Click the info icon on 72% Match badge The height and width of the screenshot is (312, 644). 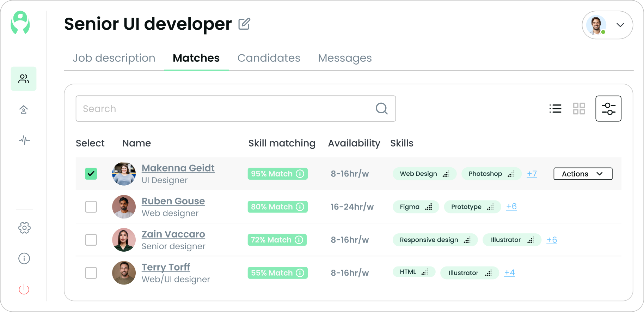299,240
